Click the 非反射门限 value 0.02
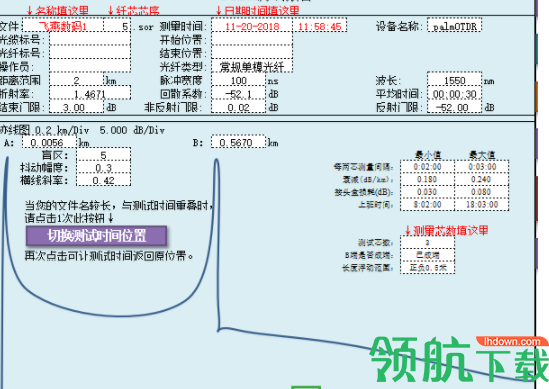 point(238,107)
